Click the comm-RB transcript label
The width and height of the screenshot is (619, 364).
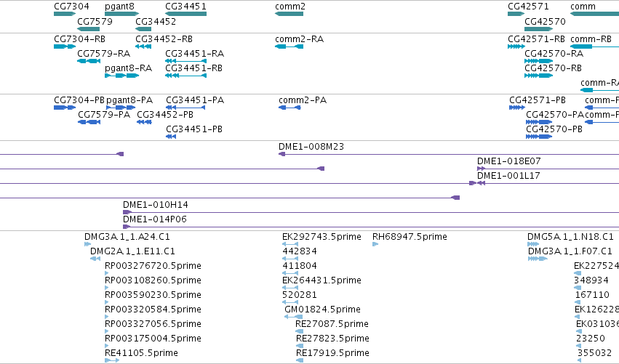[591, 39]
